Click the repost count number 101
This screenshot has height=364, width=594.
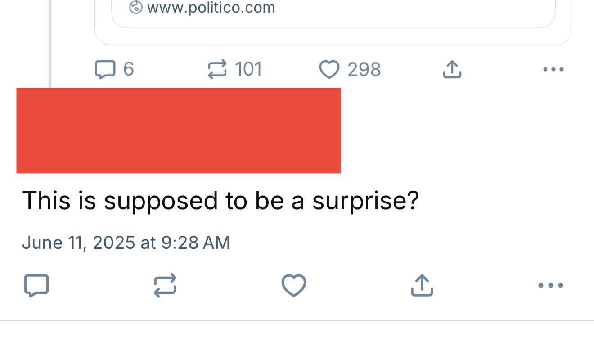tap(248, 70)
